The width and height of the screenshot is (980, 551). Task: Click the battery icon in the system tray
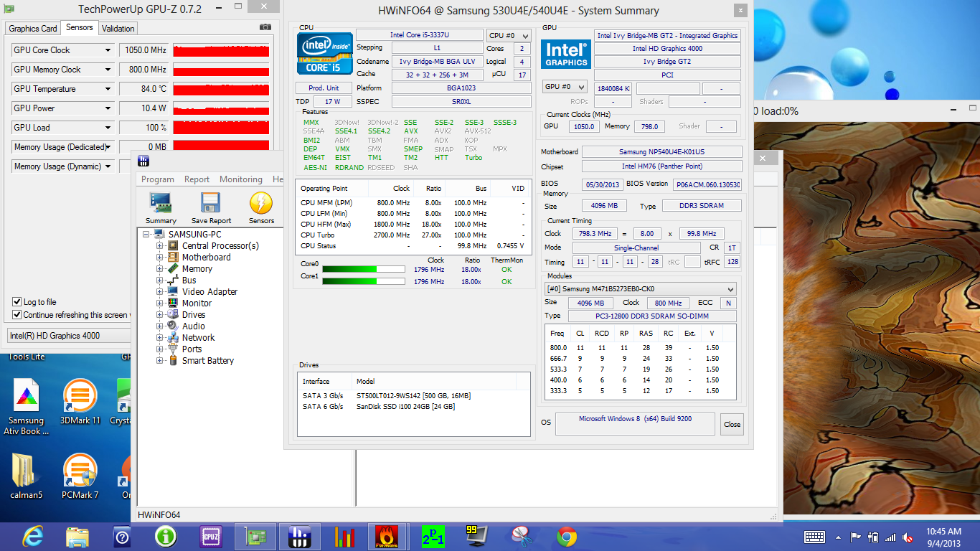[x=872, y=537]
